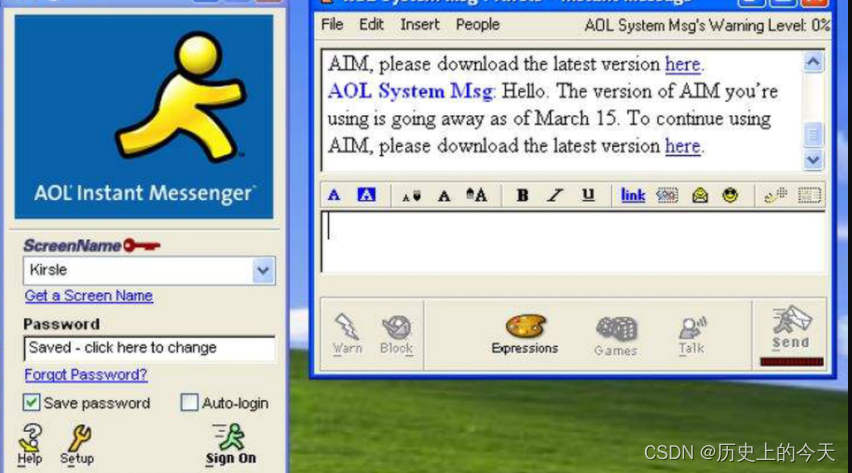Click the message typing area
The height and width of the screenshot is (473, 852).
[x=573, y=242]
